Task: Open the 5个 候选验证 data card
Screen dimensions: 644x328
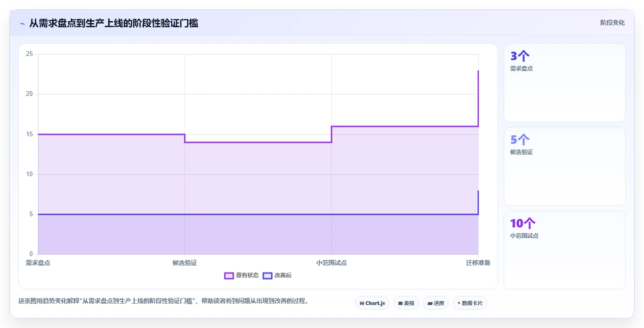Action: (565, 166)
